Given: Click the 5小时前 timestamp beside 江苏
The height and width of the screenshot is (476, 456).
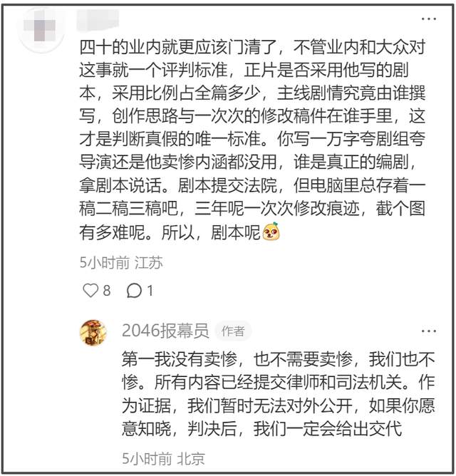Looking at the screenshot, I should pos(105,263).
